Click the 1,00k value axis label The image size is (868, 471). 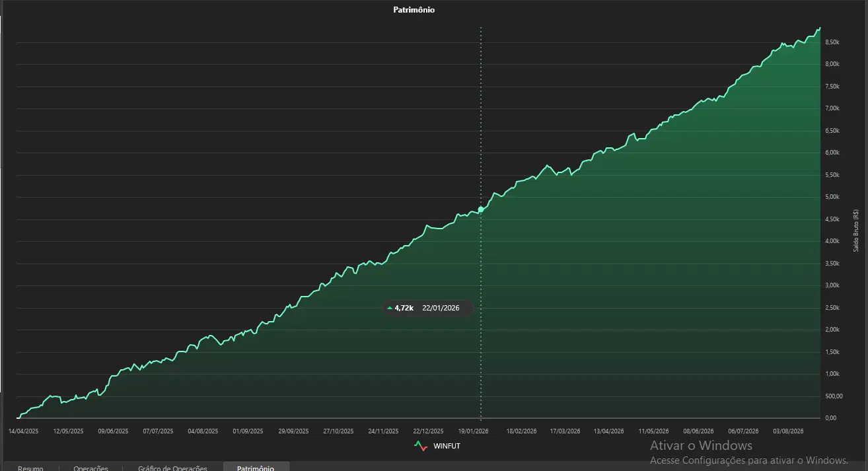[832, 374]
